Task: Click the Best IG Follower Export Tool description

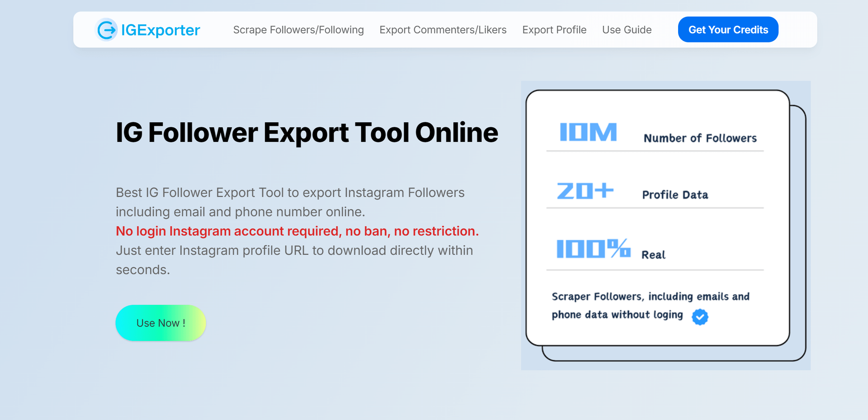Action: tap(290, 202)
